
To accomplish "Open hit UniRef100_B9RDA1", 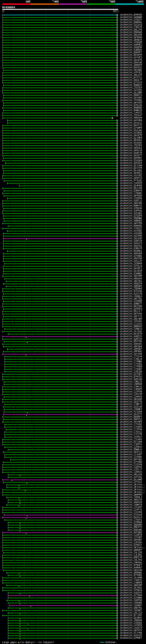I will pyautogui.click(x=131, y=22).
